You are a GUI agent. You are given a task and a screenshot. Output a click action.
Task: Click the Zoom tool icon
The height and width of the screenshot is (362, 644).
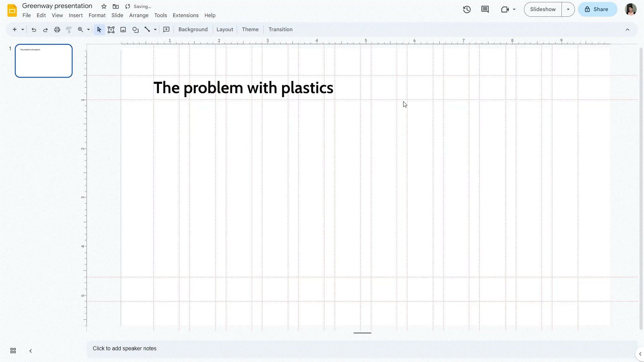(x=80, y=29)
